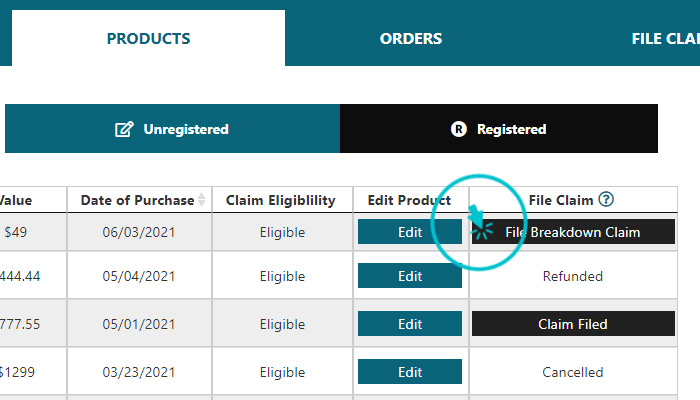Click the Unregistered pencil edit icon
Screen dimensions: 700x400
pyautogui.click(x=124, y=129)
